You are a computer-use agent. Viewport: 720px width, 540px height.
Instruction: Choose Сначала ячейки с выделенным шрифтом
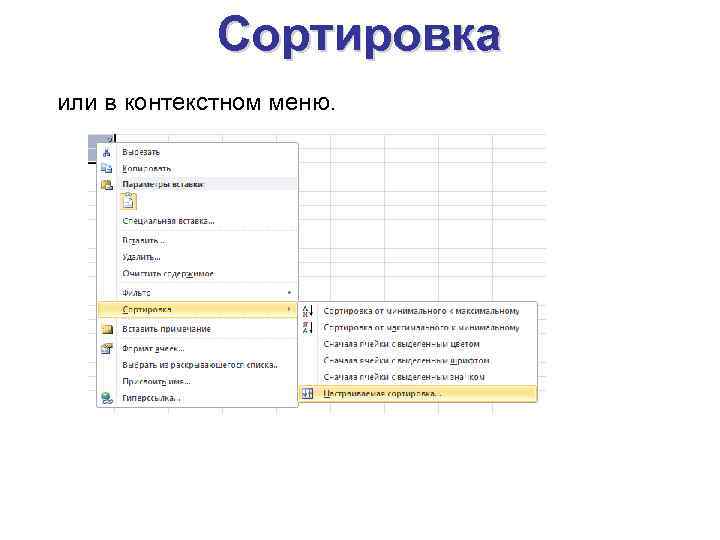(x=406, y=360)
